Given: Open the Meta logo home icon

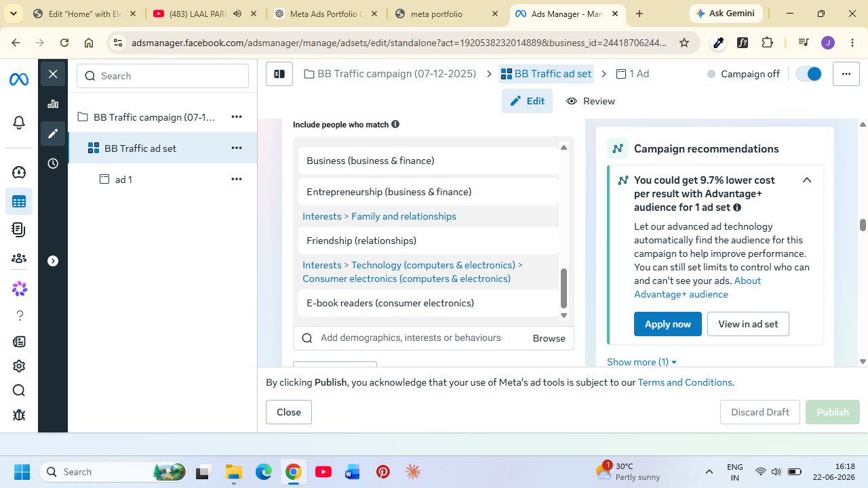Looking at the screenshot, I should pos(19,80).
